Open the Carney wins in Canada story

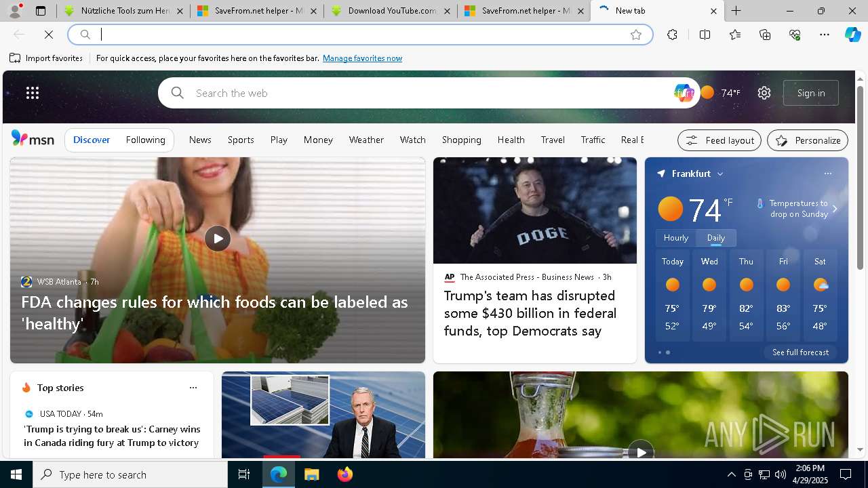point(112,436)
